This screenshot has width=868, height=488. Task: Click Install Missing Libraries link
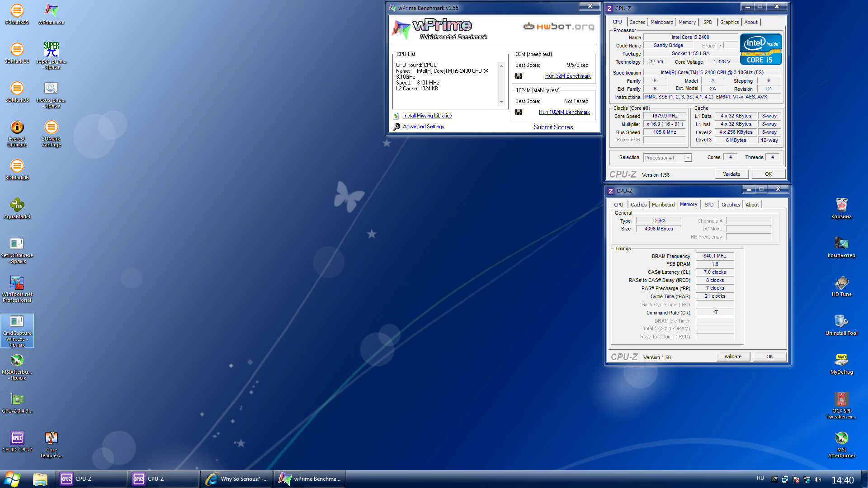[427, 116]
